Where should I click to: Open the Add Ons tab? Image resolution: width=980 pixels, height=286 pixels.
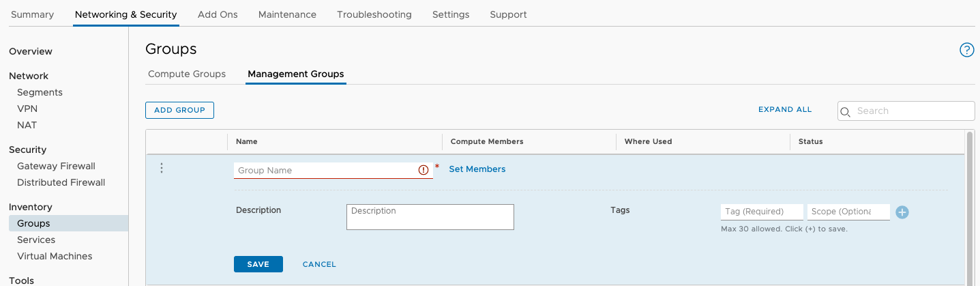(x=218, y=14)
